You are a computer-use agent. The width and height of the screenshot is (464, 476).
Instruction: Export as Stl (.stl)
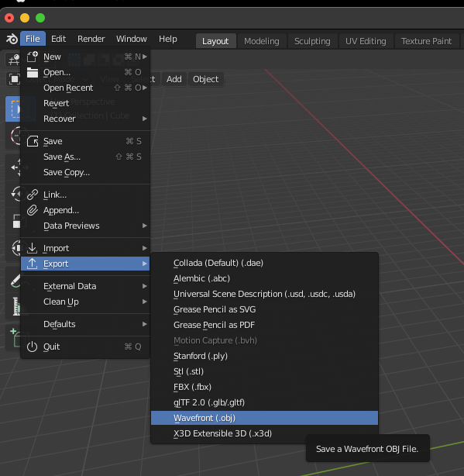point(264,371)
